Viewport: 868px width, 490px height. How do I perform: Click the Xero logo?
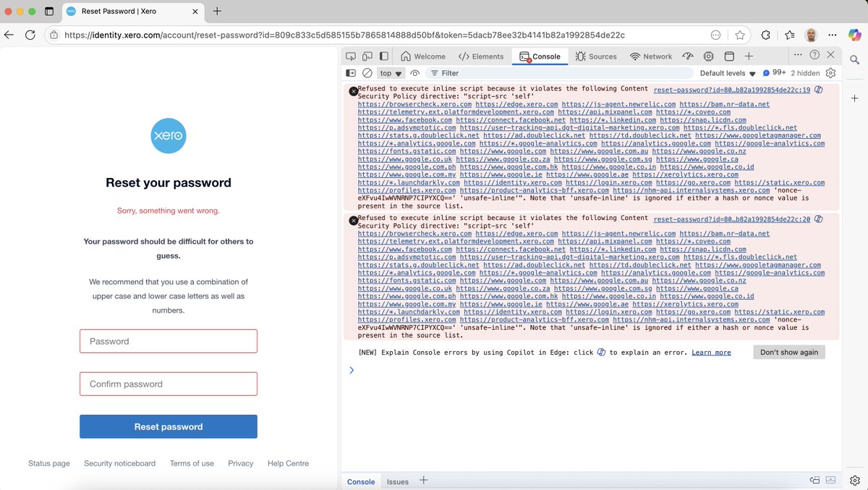tap(169, 136)
